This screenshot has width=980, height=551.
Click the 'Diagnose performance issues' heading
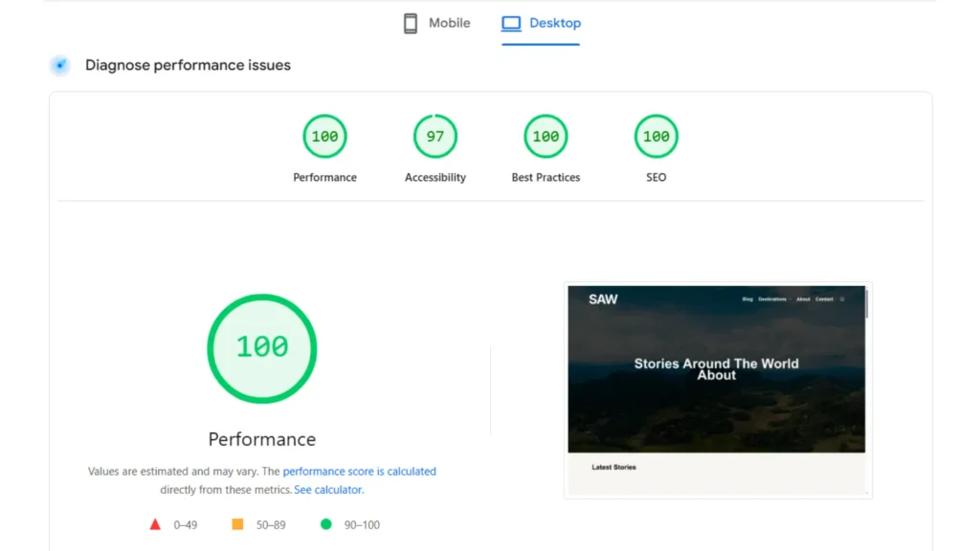coord(188,65)
